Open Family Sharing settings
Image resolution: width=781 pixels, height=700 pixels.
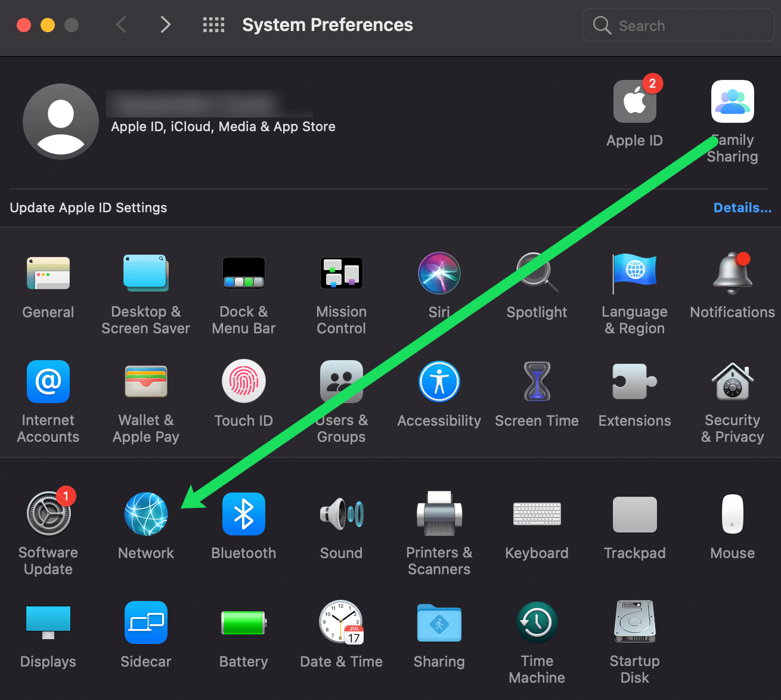click(732, 101)
